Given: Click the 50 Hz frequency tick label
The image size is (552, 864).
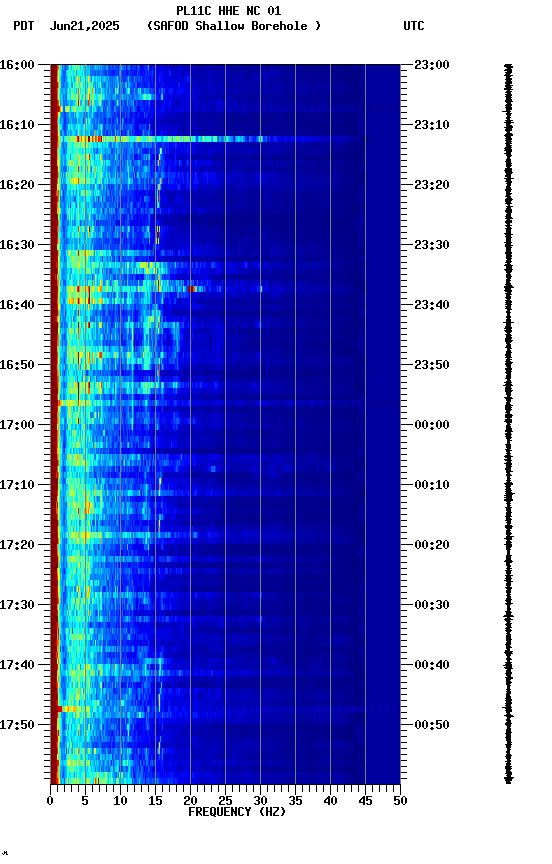Looking at the screenshot, I should click(x=401, y=801).
